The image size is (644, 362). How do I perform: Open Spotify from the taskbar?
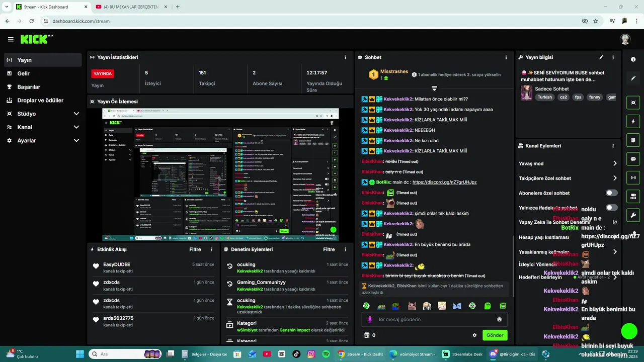pyautogui.click(x=326, y=354)
